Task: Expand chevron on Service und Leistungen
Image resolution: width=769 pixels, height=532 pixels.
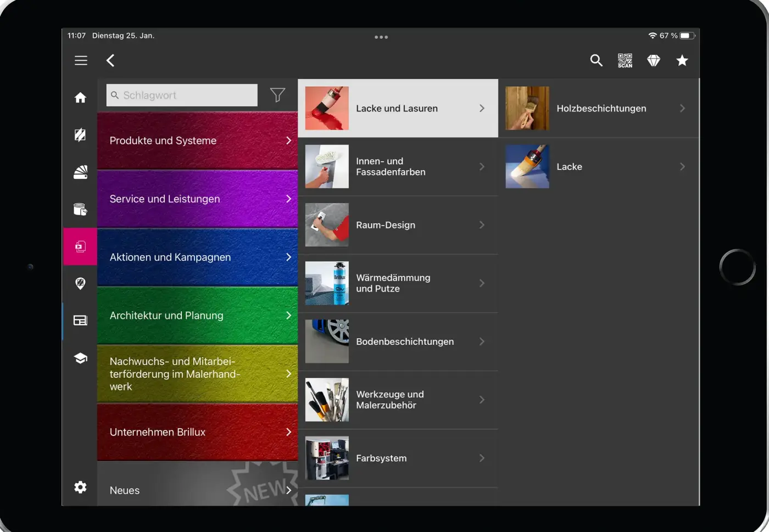Action: pos(288,199)
